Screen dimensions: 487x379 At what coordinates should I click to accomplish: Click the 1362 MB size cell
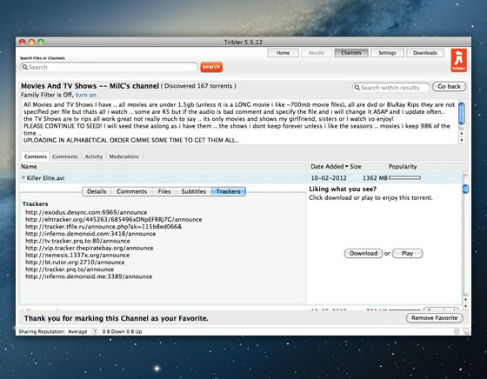tap(375, 178)
